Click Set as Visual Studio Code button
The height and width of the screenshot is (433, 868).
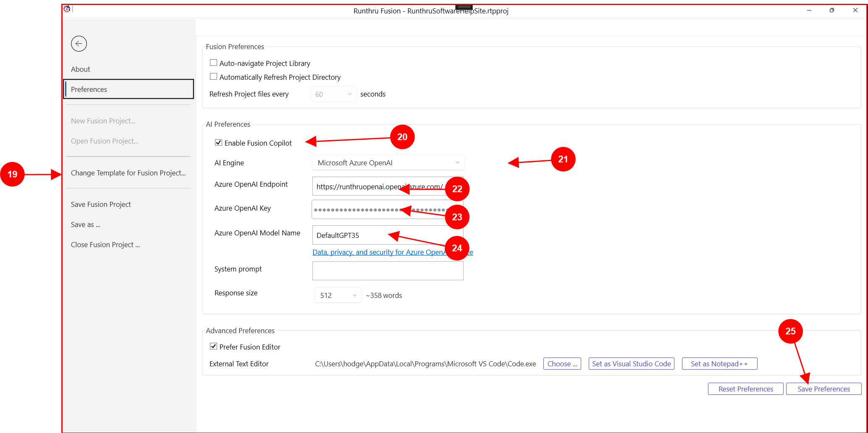pos(631,364)
